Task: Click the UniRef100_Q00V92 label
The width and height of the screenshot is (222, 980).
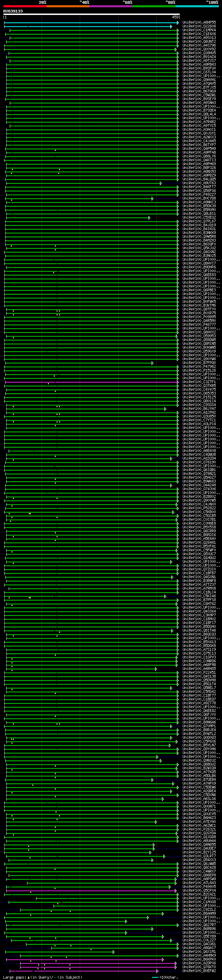Action: coord(199,49)
